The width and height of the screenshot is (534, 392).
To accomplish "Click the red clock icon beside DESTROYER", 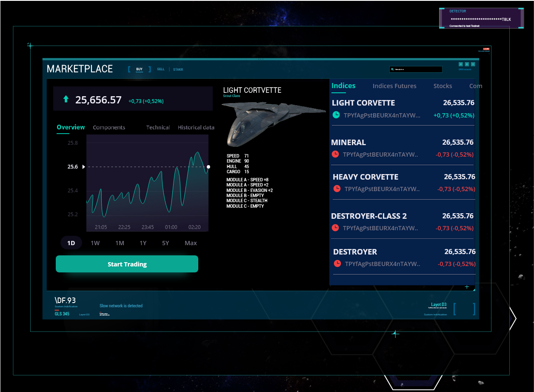I will tap(337, 263).
